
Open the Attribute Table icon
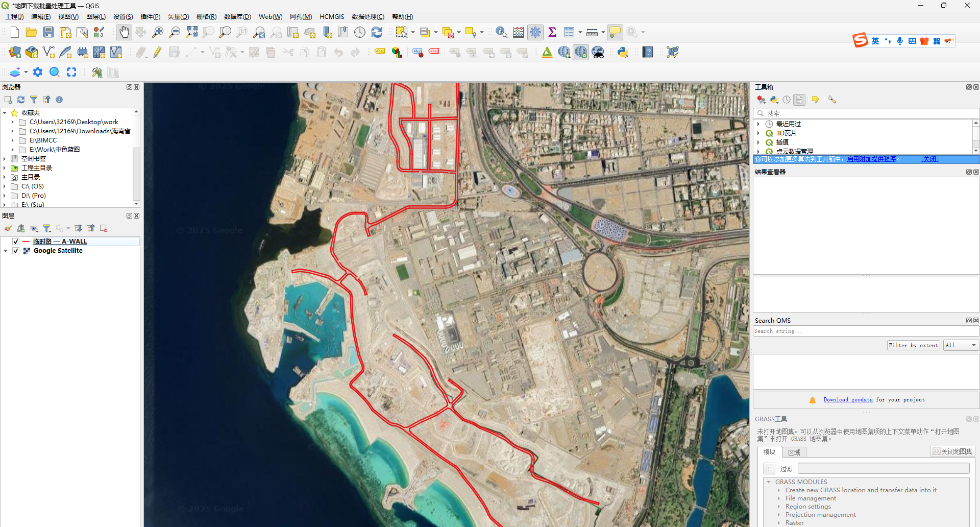tap(569, 32)
